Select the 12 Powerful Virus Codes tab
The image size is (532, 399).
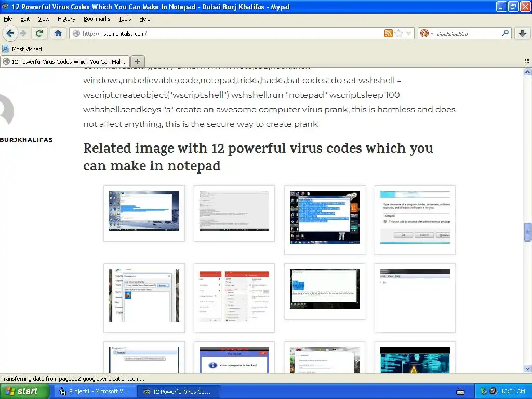pyautogui.click(x=65, y=61)
